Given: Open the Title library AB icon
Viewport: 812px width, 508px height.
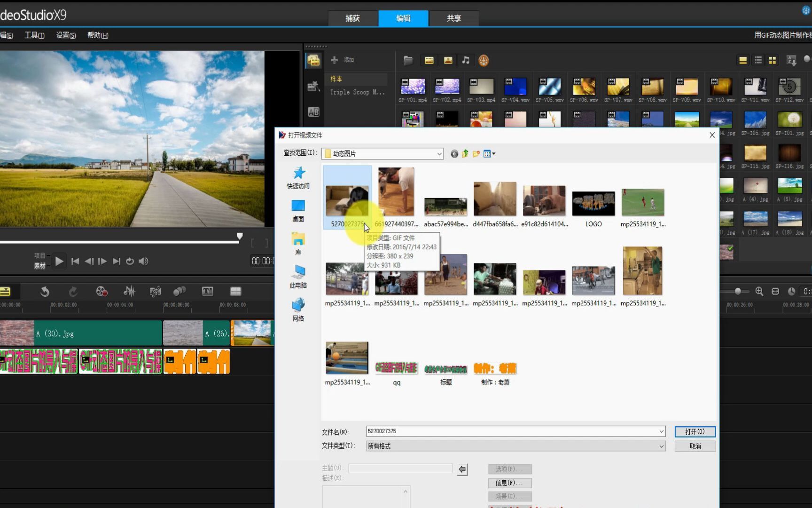Looking at the screenshot, I should [x=313, y=112].
